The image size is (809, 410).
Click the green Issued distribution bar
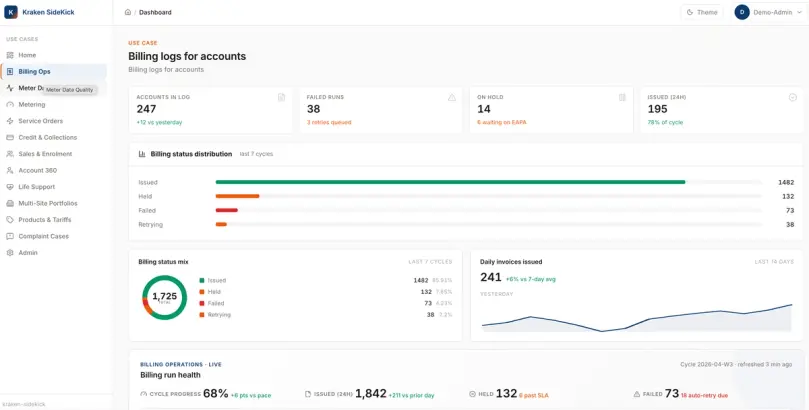point(450,182)
